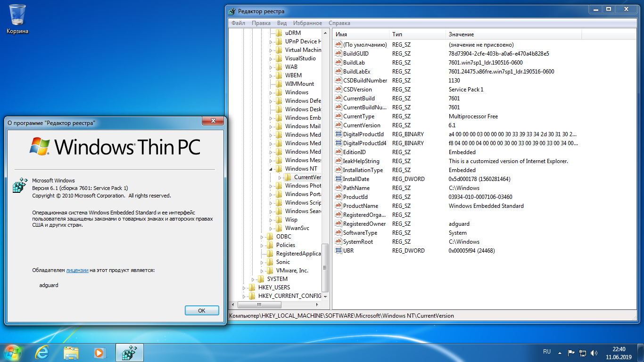Open the Правка menu

(x=261, y=23)
